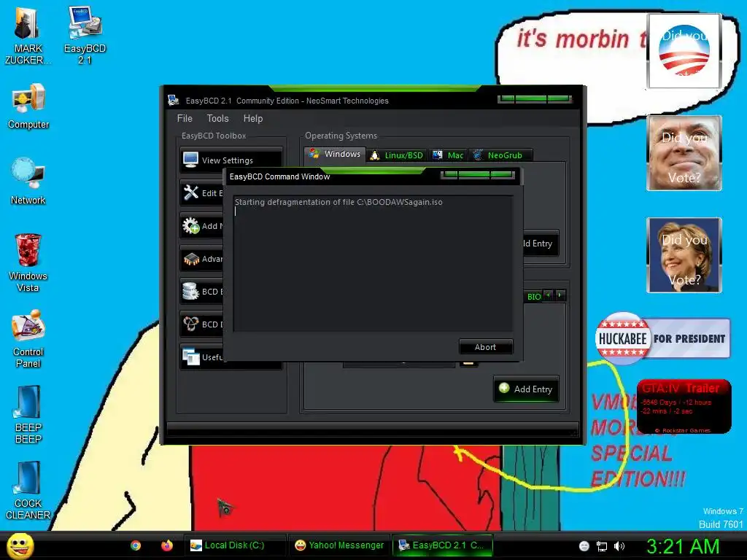Click the Abort button

(x=486, y=347)
